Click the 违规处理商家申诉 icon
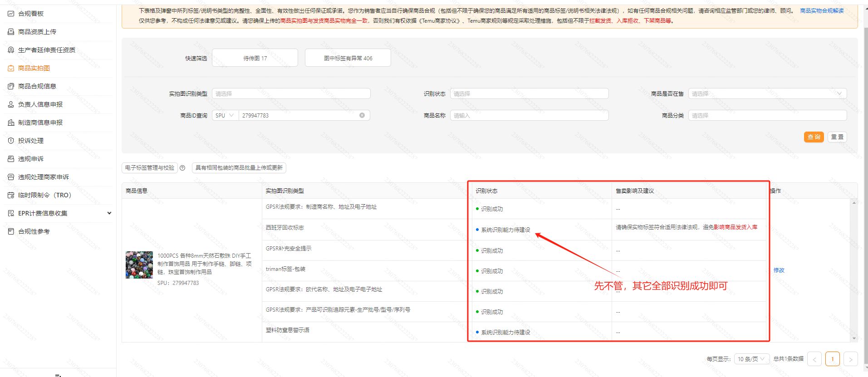The height and width of the screenshot is (377, 868). [11, 177]
